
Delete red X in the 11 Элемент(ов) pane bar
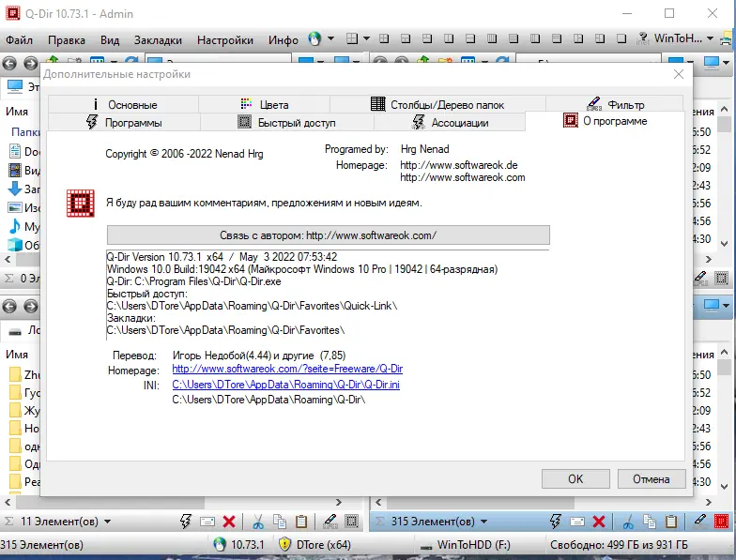click(229, 522)
